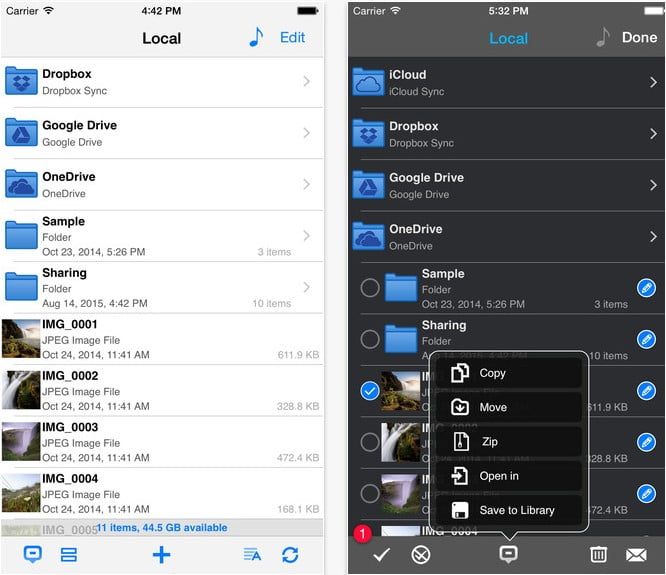Open iCloud folder chevron arrow
This screenshot has height=575, width=666.
pos(652,82)
